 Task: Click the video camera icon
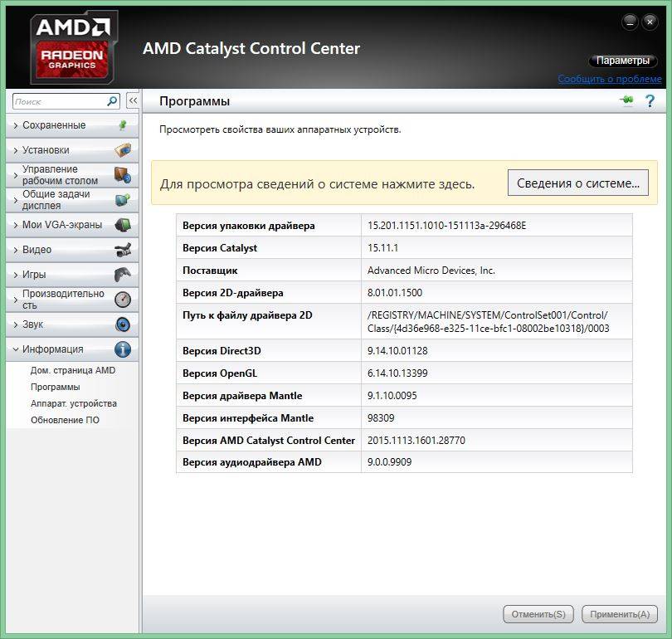pyautogui.click(x=123, y=250)
